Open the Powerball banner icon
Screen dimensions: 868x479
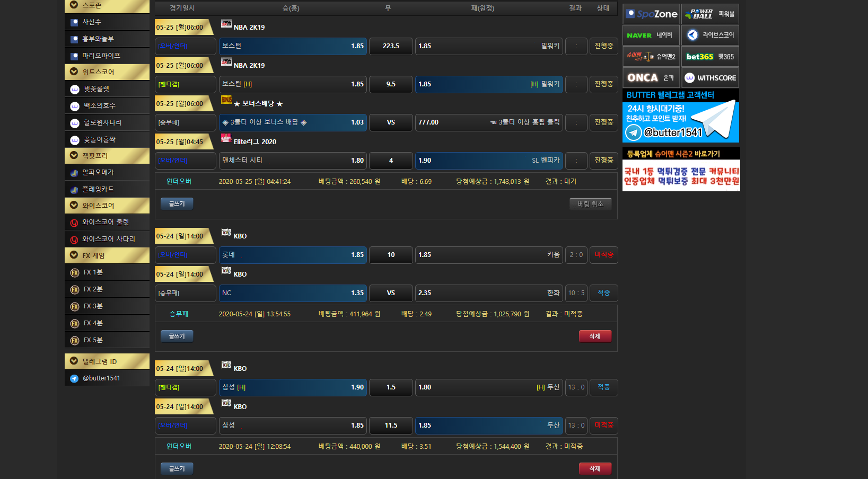[709, 14]
